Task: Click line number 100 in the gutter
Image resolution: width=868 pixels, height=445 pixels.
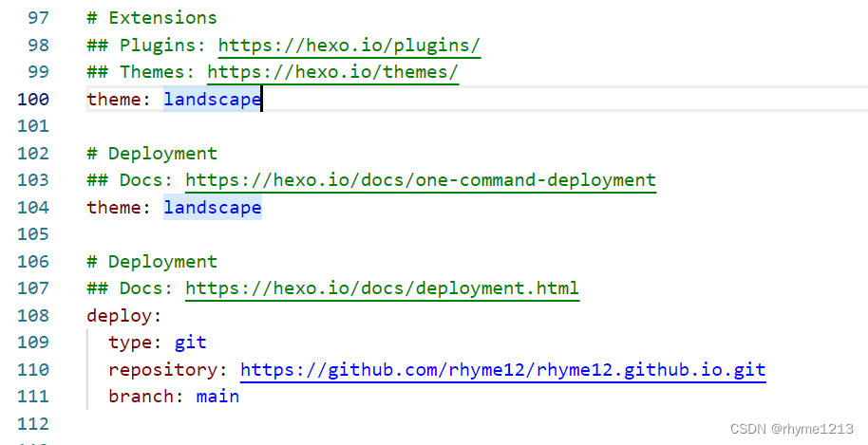Action: click(x=33, y=100)
